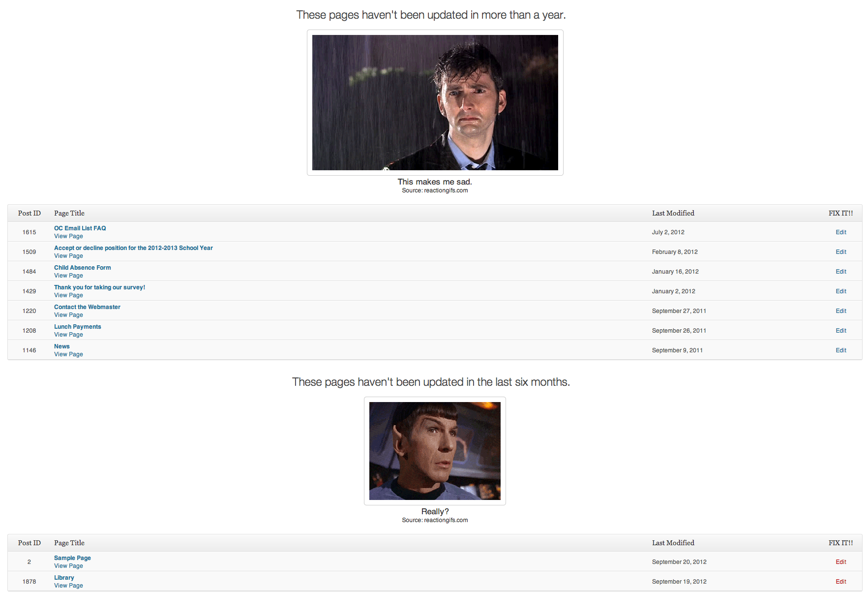
Task: Edit the Lunch Payments page
Action: (x=841, y=331)
